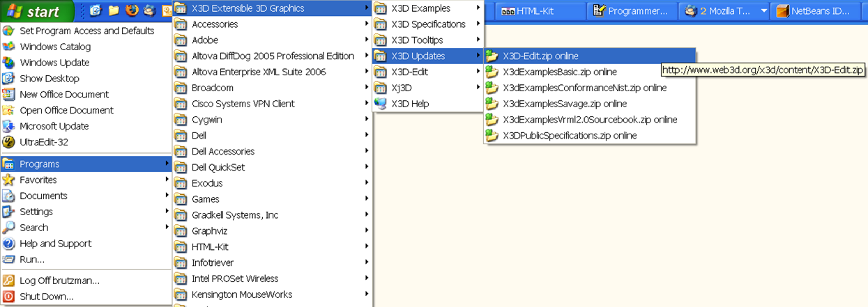Image resolution: width=868 pixels, height=307 pixels.
Task: Open the dropdown arrow on Mozilla taskbar group
Action: tap(764, 10)
